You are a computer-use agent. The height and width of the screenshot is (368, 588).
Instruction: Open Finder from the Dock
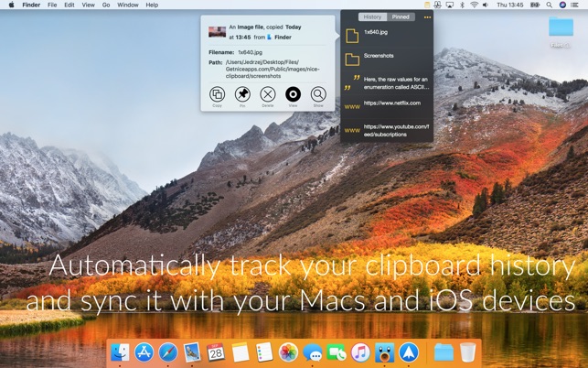[x=120, y=352]
